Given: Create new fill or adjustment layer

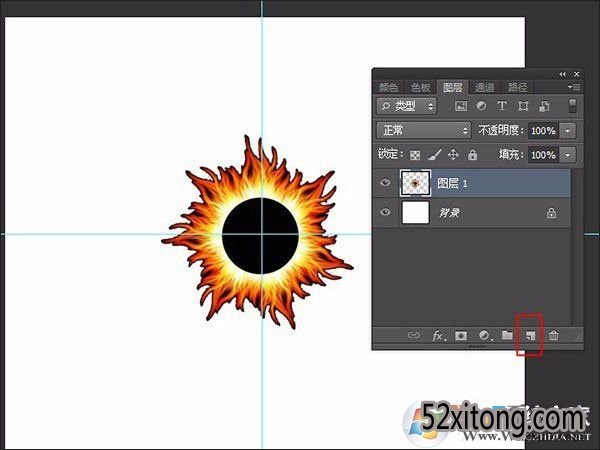Looking at the screenshot, I should pyautogui.click(x=484, y=336).
